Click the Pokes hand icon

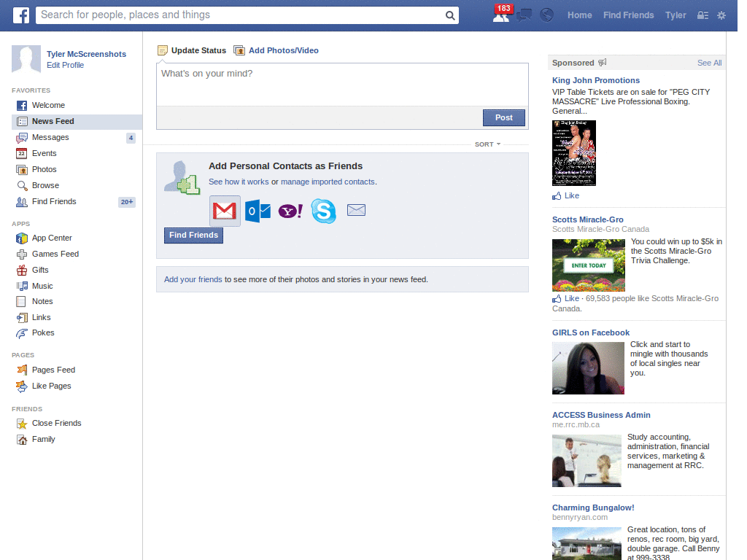(x=21, y=333)
